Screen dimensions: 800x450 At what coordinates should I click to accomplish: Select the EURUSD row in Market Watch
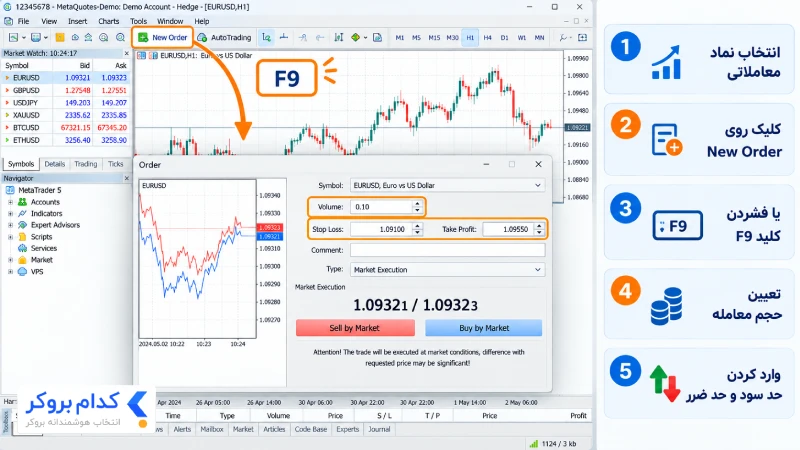point(66,78)
